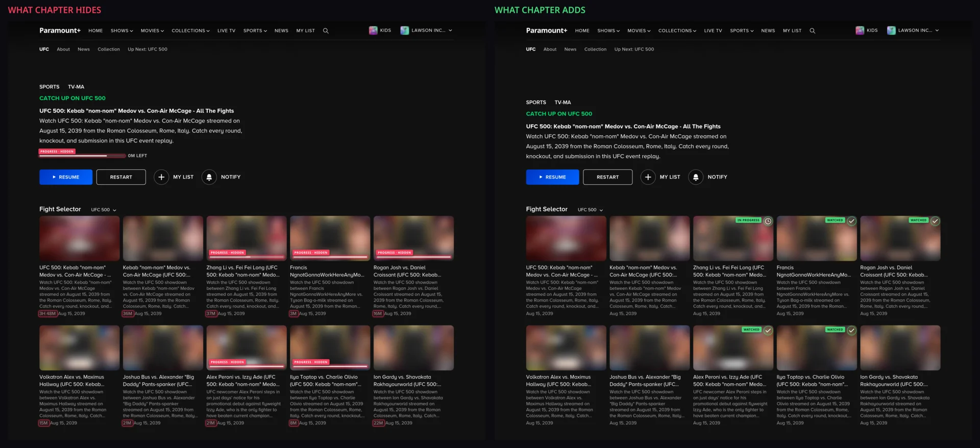Image resolution: width=980 pixels, height=448 pixels.
Task: Expand Shows menu in 'Chapter Hides' panel
Action: tap(121, 31)
